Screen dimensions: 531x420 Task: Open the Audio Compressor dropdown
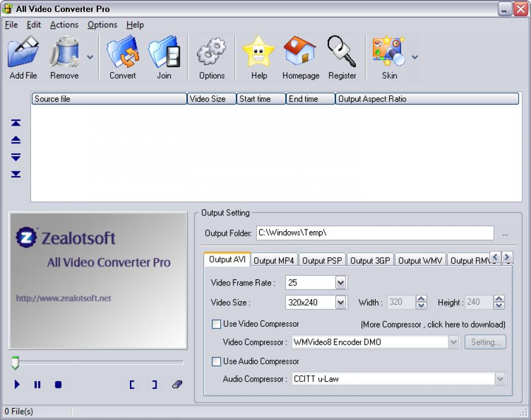pos(500,379)
